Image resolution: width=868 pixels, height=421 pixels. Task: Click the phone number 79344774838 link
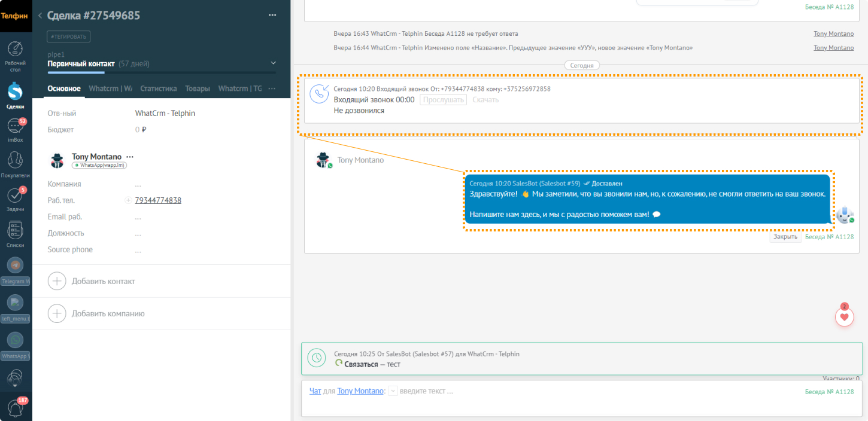coord(158,201)
